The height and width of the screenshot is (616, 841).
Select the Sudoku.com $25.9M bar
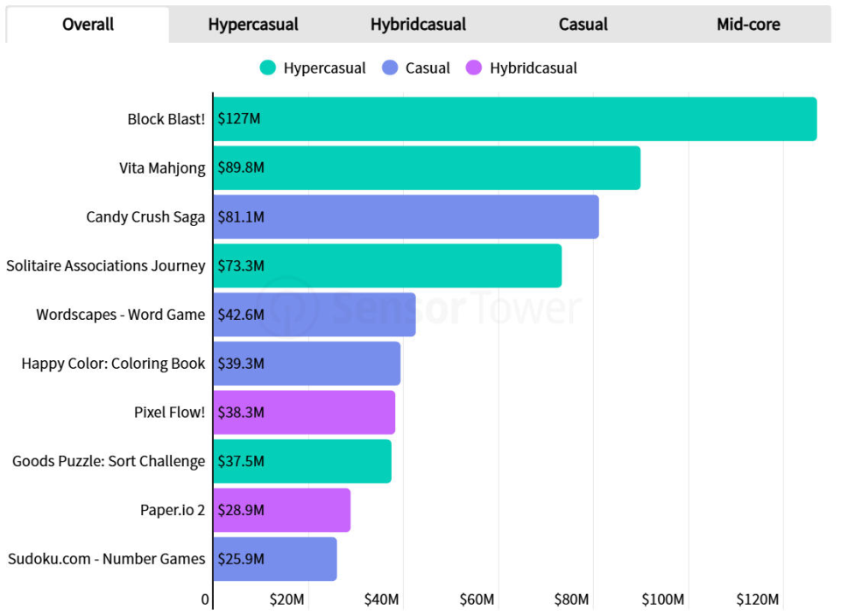click(275, 558)
